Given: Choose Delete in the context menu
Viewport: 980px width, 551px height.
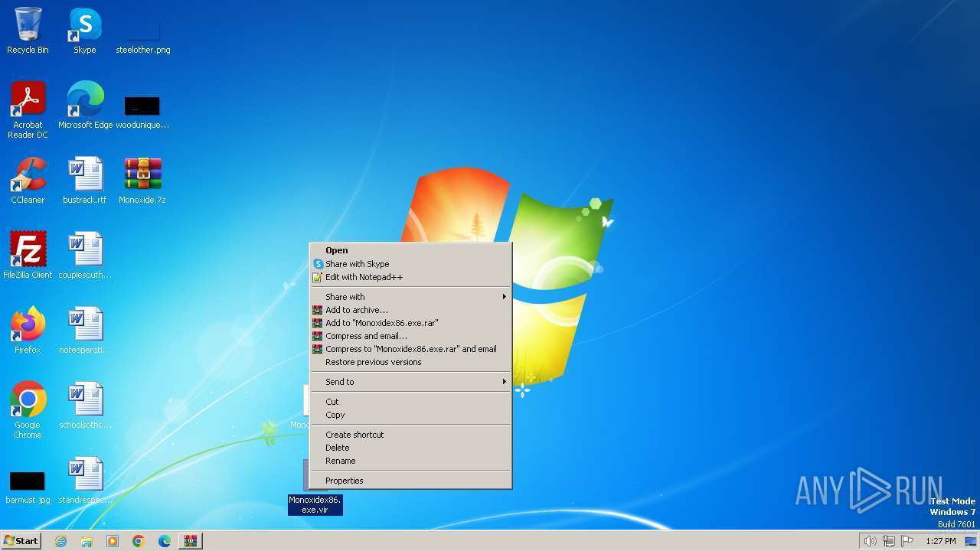Looking at the screenshot, I should pos(410,448).
